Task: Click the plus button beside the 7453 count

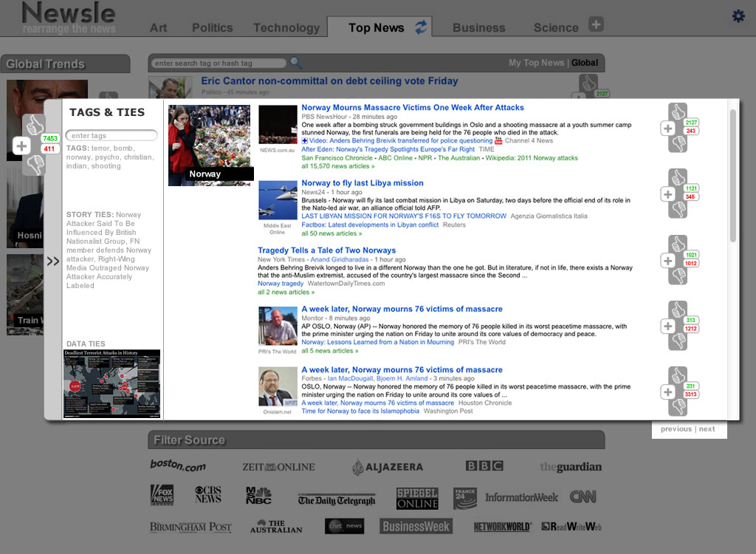Action: point(21,146)
